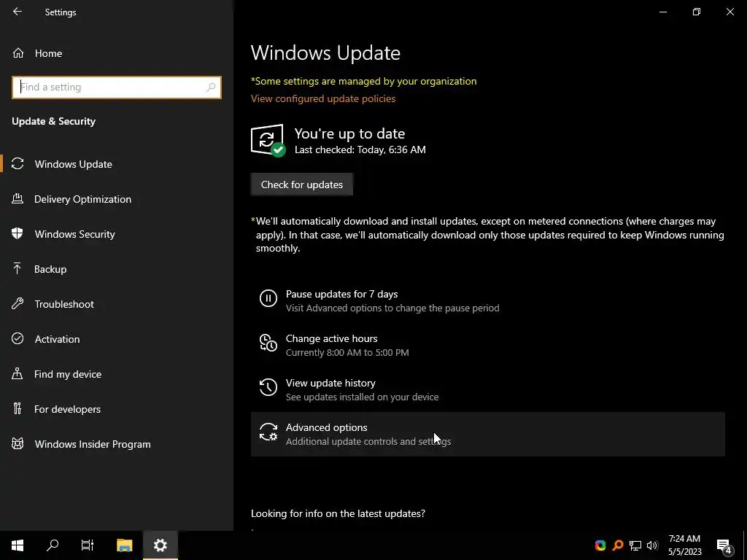Viewport: 747px width, 560px height.
Task: Open Change active hours
Action: point(488,345)
